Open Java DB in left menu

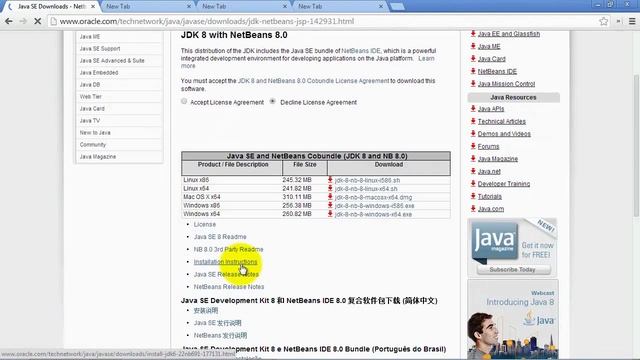(90, 84)
